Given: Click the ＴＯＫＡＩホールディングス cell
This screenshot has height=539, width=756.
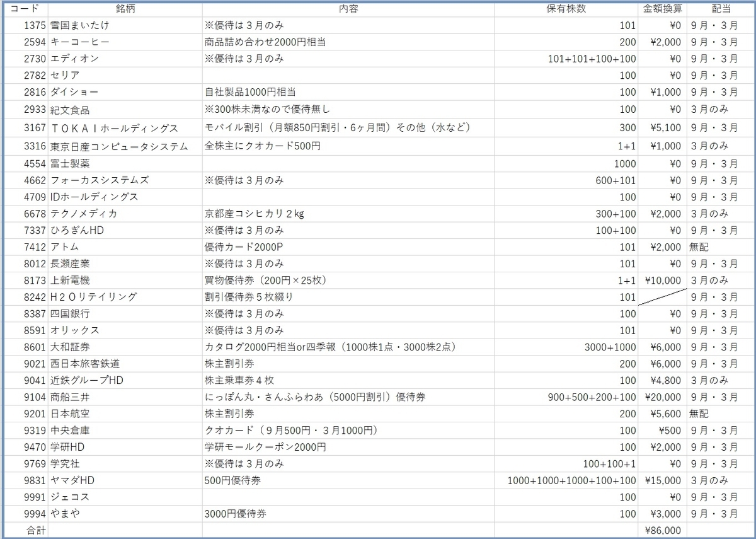Looking at the screenshot, I should [x=125, y=128].
